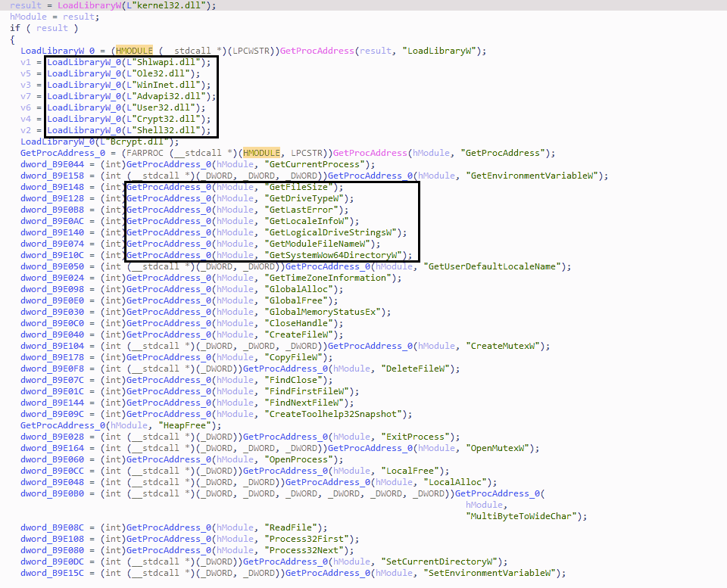Click the hModule variable assignment
The image size is (727, 588).
tap(30, 17)
